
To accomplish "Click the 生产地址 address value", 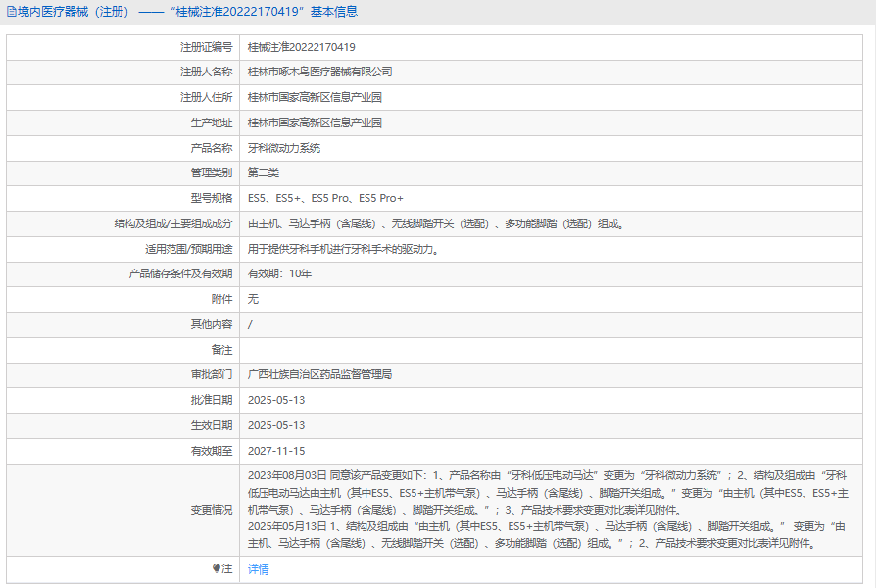I will tap(315, 122).
